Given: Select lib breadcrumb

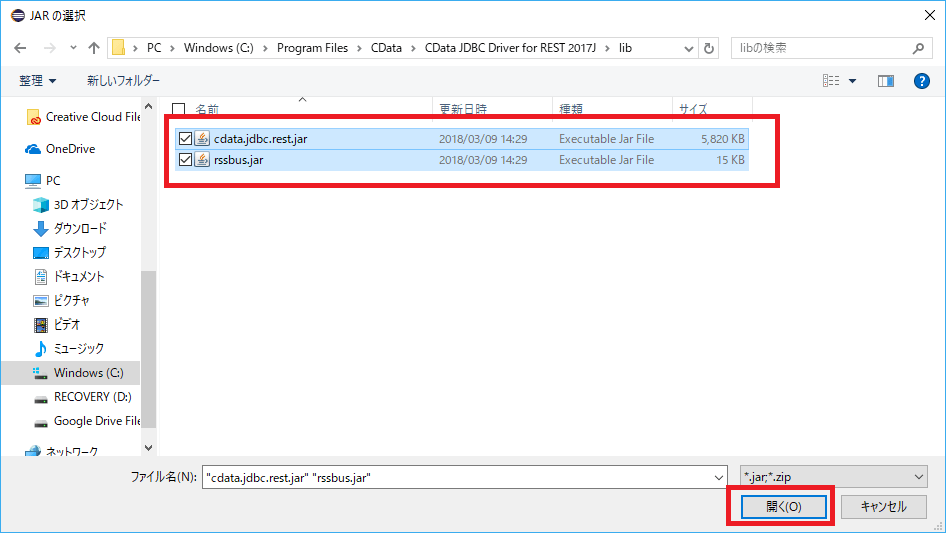Looking at the screenshot, I should pyautogui.click(x=625, y=48).
